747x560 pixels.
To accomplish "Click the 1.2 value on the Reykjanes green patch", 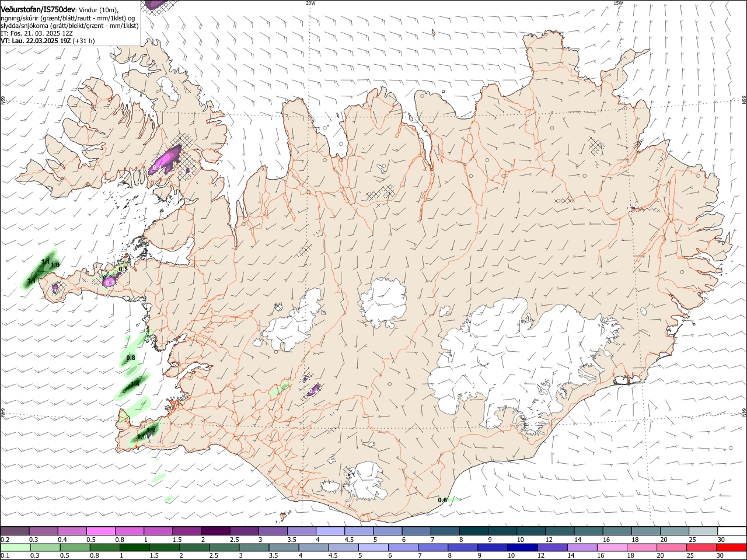I will pyautogui.click(x=151, y=430).
